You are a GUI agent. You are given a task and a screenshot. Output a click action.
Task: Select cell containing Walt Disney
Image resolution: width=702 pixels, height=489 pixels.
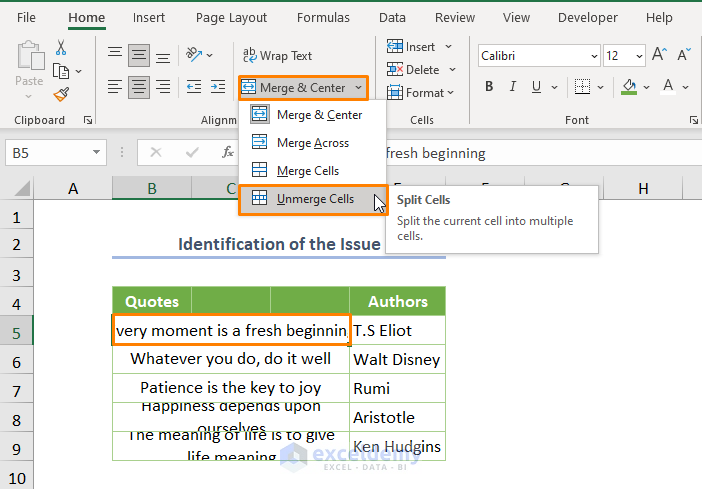pyautogui.click(x=397, y=359)
